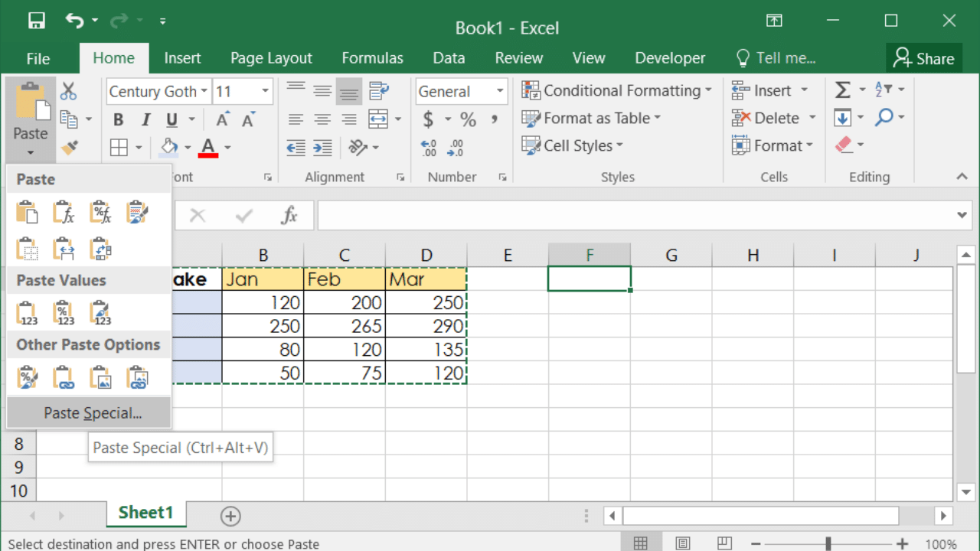Screen dimensions: 980x551
Task: Add a new sheet button
Action: point(230,516)
